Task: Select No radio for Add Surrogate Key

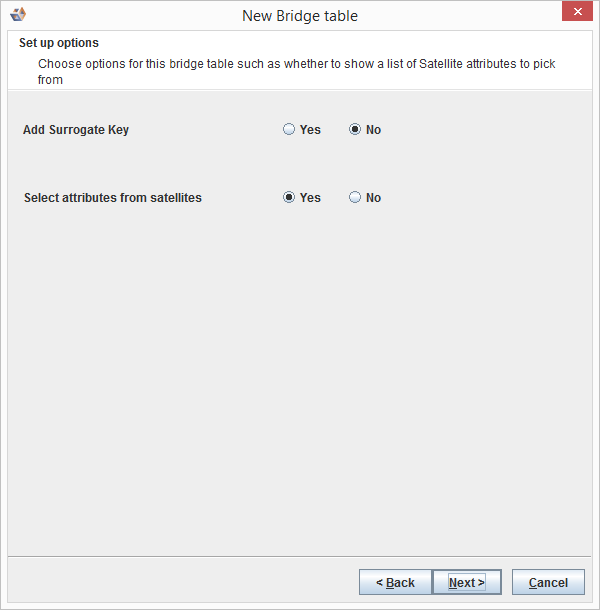Action: pyautogui.click(x=355, y=130)
